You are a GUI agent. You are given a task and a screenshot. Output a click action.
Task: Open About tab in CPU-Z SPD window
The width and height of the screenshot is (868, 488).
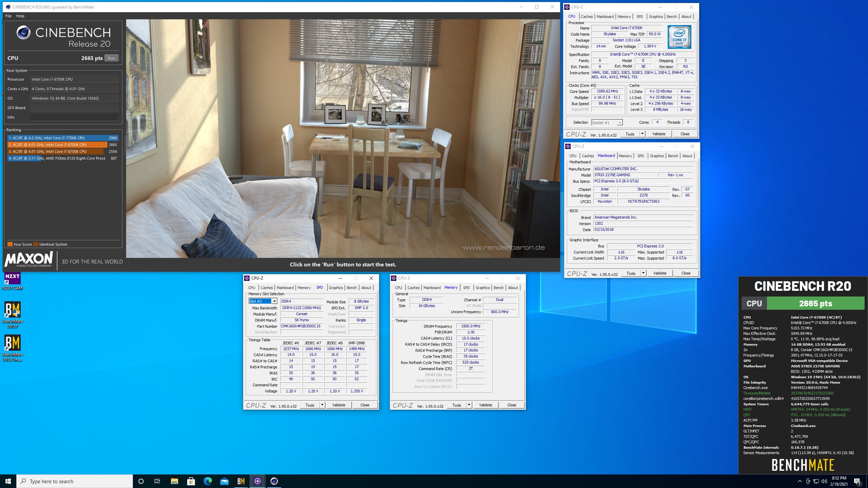pos(366,288)
